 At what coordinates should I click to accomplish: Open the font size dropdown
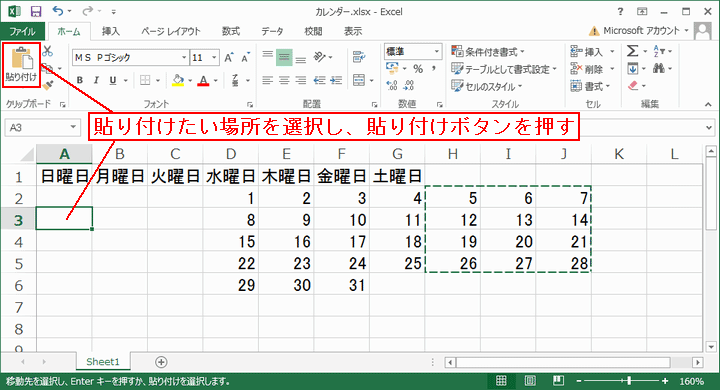point(214,57)
